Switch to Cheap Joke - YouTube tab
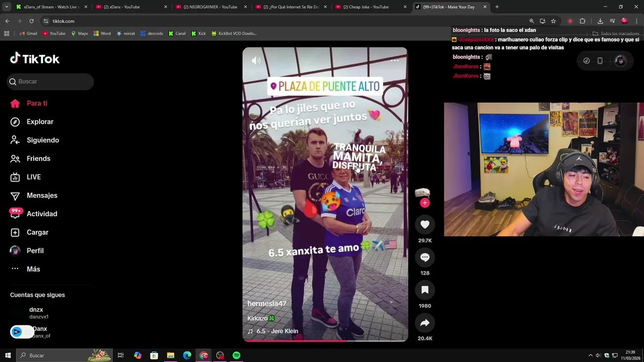 (x=372, y=7)
